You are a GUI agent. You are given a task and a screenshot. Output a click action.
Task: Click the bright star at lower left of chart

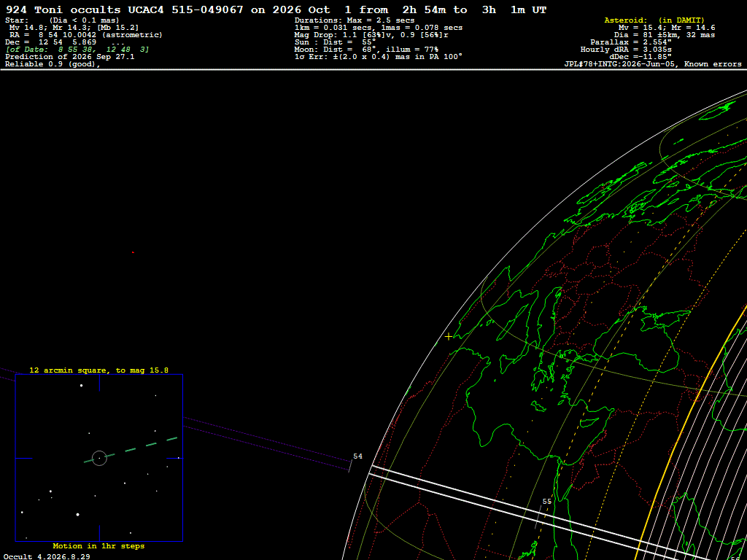pyautogui.click(x=77, y=514)
